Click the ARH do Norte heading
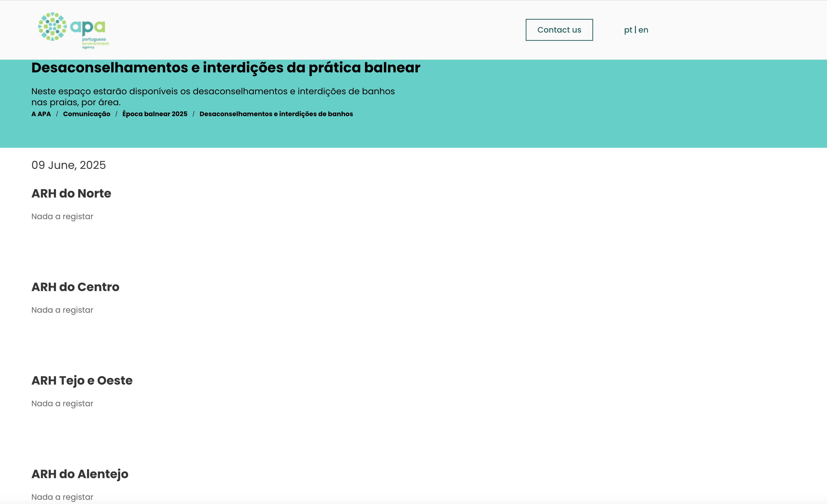Viewport: 827px width, 504px height. (71, 193)
